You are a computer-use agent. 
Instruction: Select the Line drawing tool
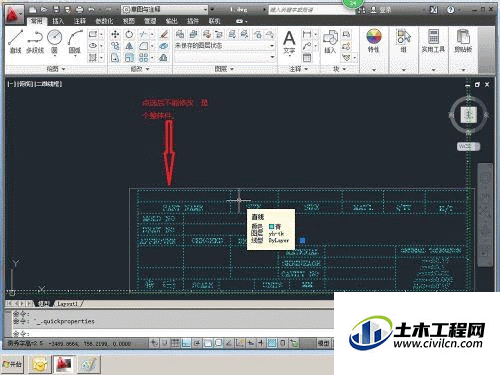click(x=16, y=42)
